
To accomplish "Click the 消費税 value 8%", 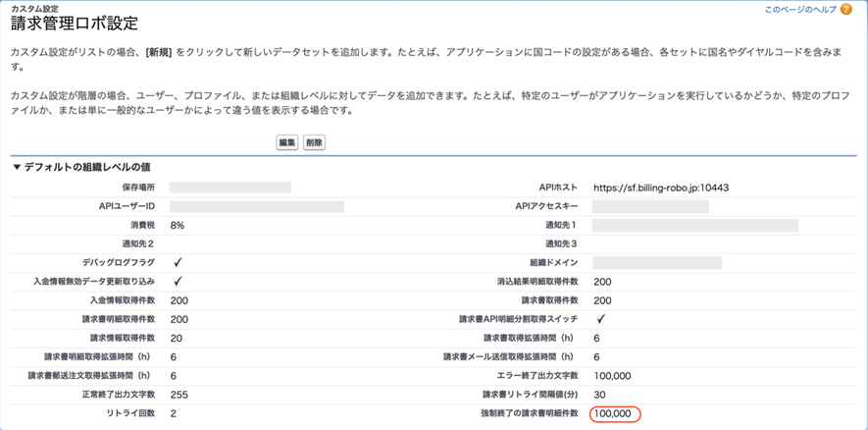I will coord(178,225).
